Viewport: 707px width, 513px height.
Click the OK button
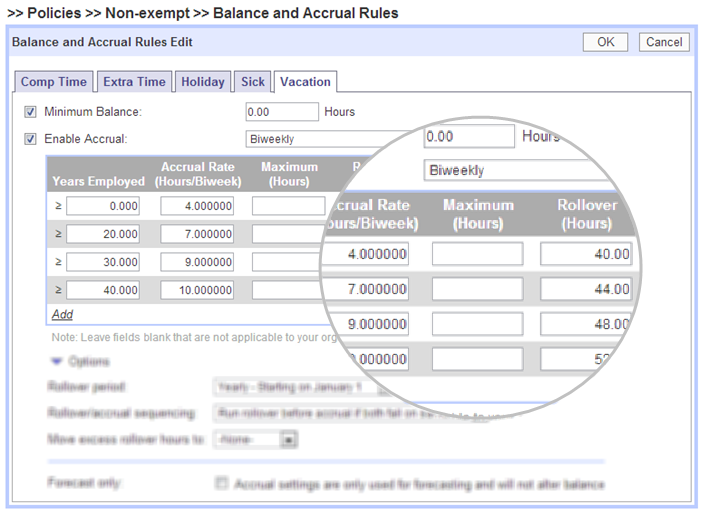tap(605, 42)
